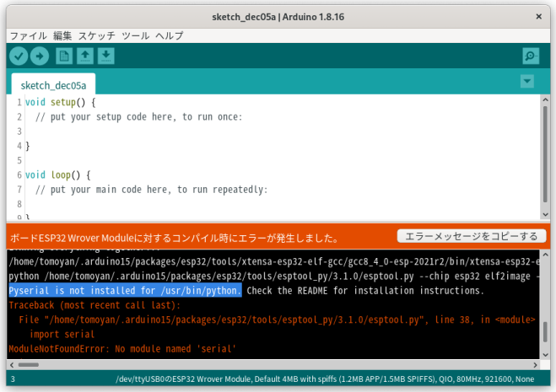
Task: Click the Upload arrow button
Action: [40, 56]
